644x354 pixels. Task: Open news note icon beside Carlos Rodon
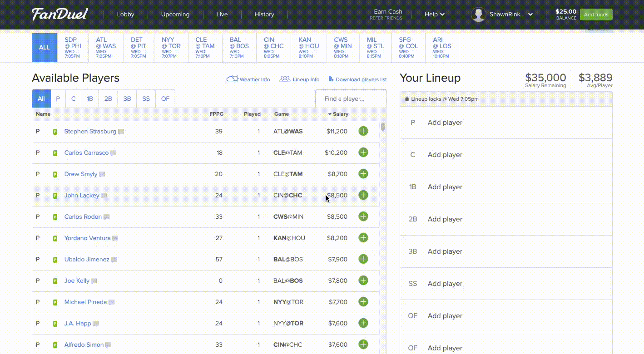point(107,217)
